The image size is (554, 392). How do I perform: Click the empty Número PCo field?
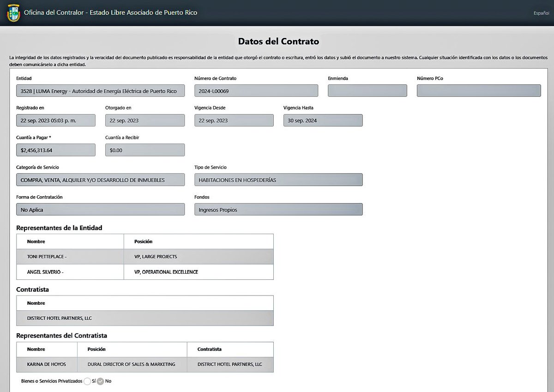coord(479,91)
